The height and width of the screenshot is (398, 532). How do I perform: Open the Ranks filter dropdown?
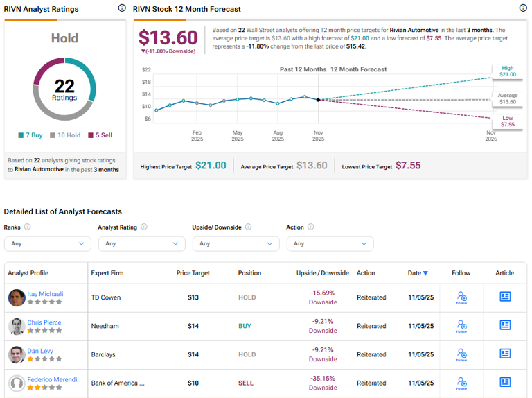47,243
